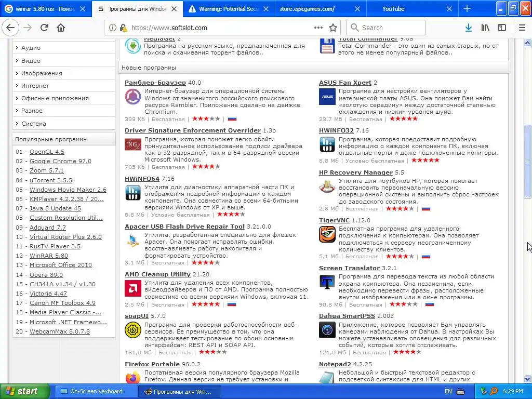532x399 pixels.
Task: Open the Windows start button
Action: (24, 391)
